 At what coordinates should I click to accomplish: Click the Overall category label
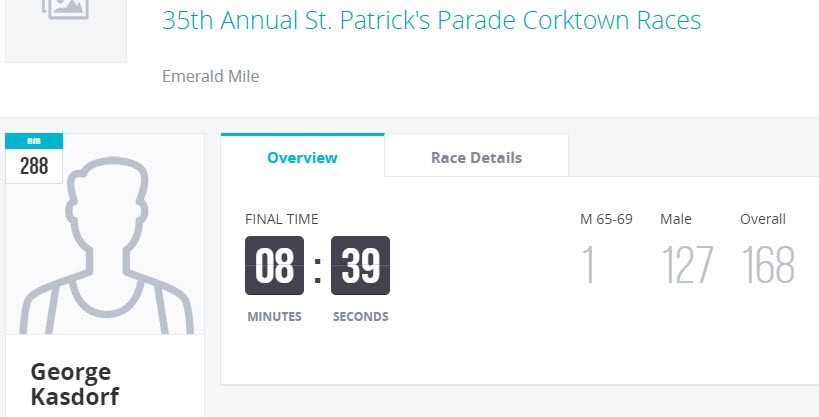click(x=763, y=219)
